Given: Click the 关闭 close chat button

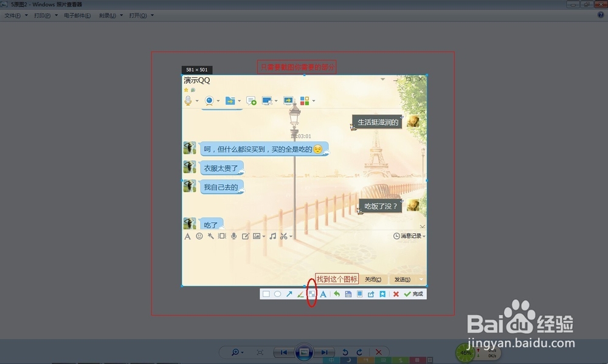Looking at the screenshot, I should click(373, 279).
